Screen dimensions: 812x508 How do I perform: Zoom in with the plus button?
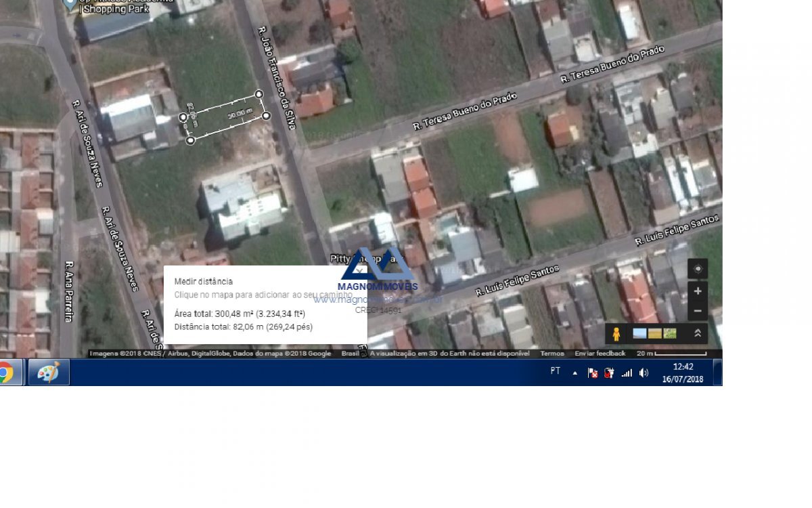pos(698,291)
